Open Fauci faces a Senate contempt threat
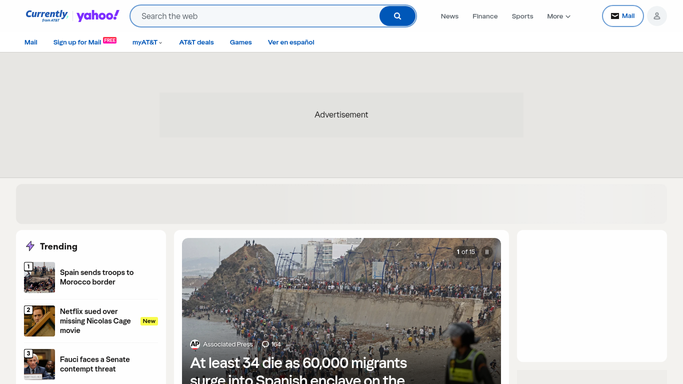The height and width of the screenshot is (384, 683). click(x=95, y=364)
